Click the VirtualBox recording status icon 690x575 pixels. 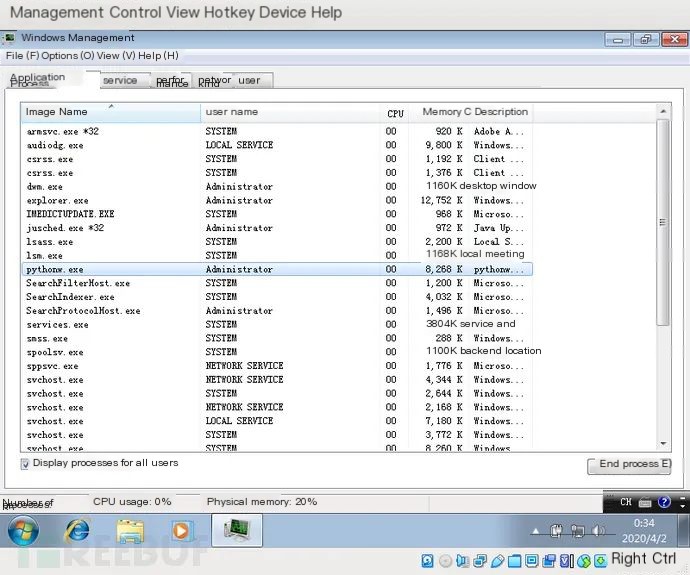pos(549,560)
